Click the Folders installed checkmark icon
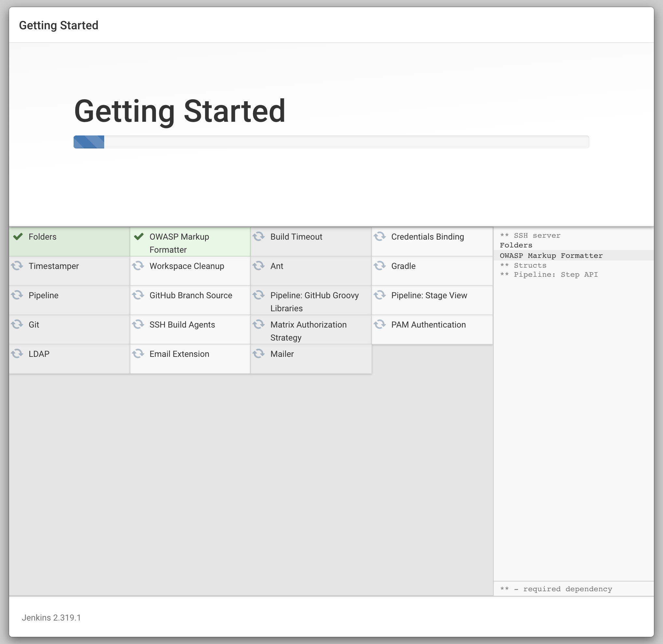 18,237
